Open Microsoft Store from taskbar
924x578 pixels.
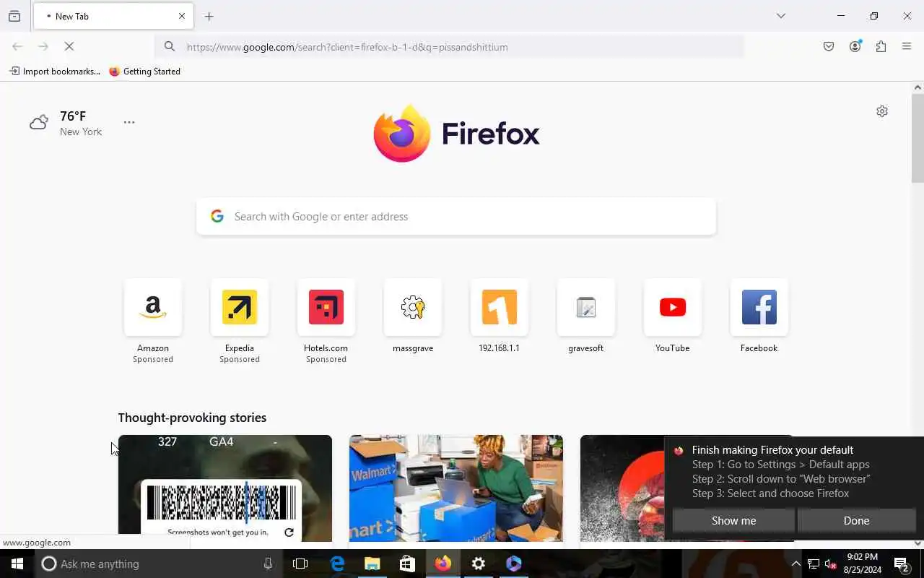(408, 564)
